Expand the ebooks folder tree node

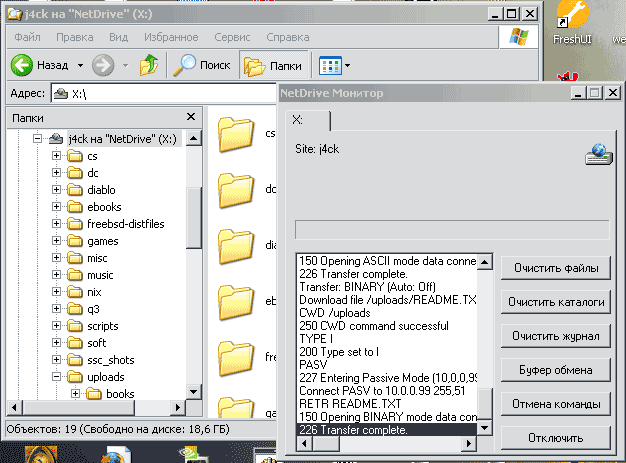tap(57, 207)
